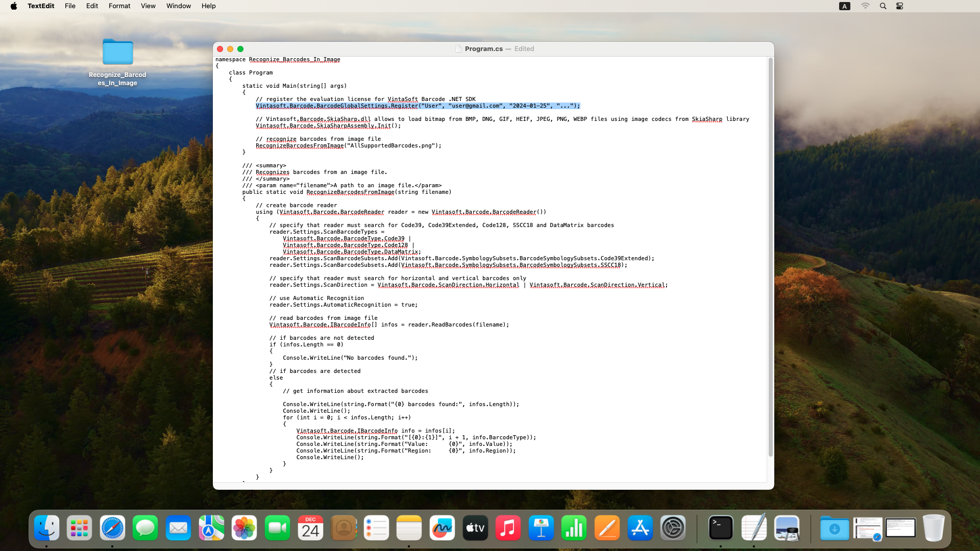Click the document vertical scrollbar
980x551 pixels.
click(x=770, y=255)
